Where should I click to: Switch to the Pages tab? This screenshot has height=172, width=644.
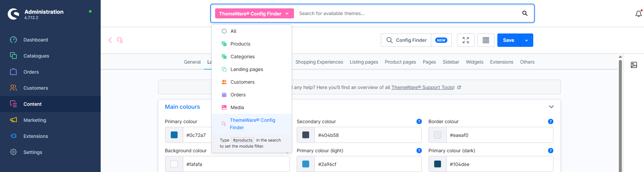click(429, 62)
